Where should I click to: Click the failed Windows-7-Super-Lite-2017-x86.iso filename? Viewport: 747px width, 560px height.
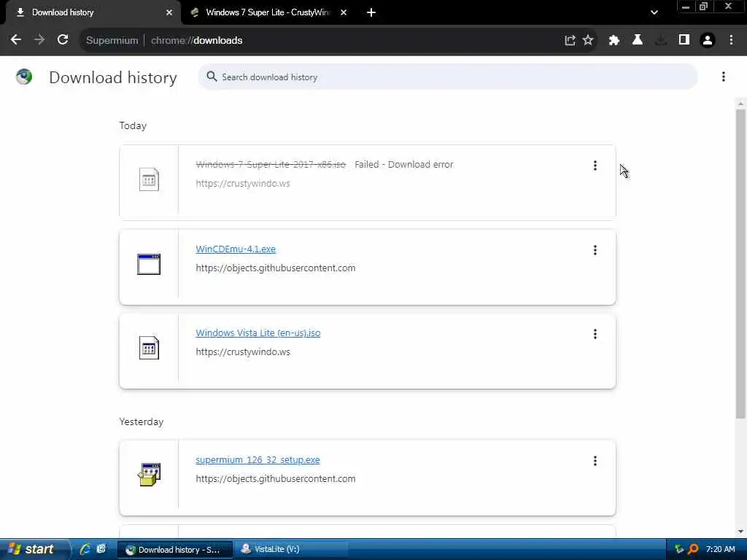tap(271, 164)
